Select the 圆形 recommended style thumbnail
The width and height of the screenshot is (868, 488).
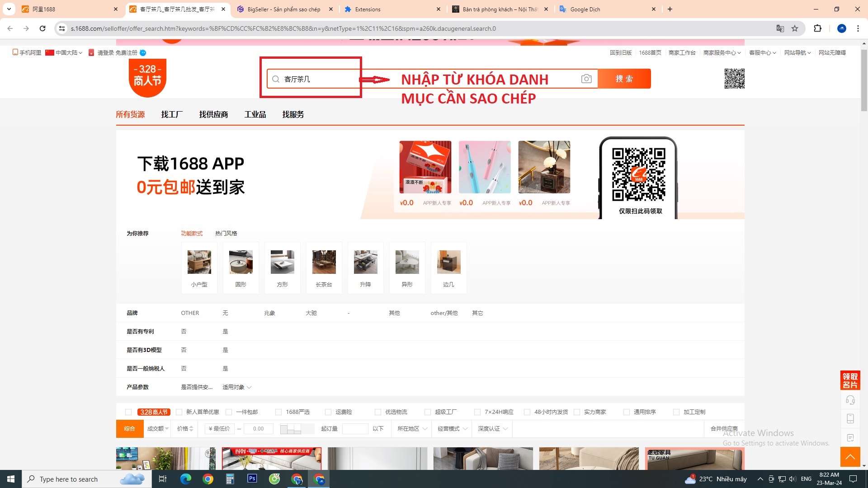tap(241, 267)
